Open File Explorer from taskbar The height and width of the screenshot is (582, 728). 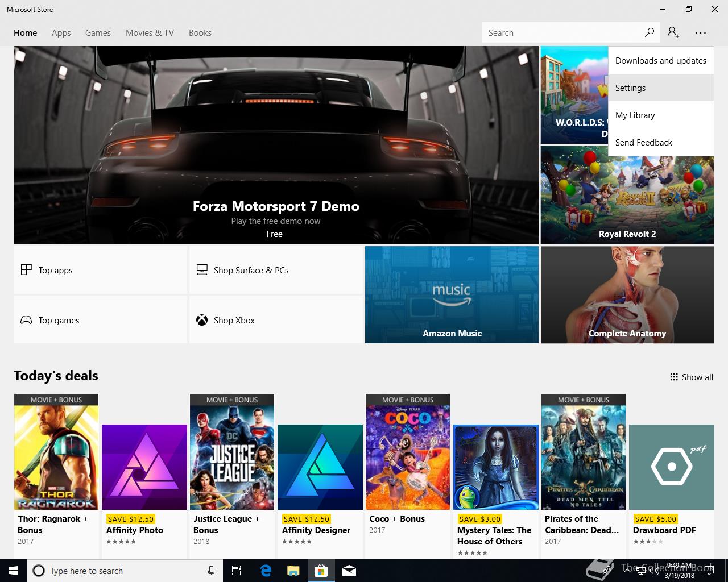[293, 571]
